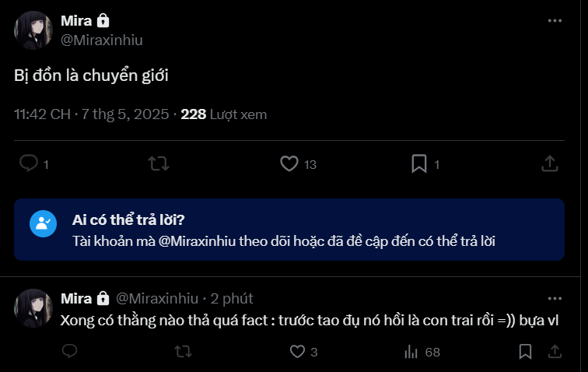
Task: Repost Mira's reply comment
Action: [x=183, y=352]
